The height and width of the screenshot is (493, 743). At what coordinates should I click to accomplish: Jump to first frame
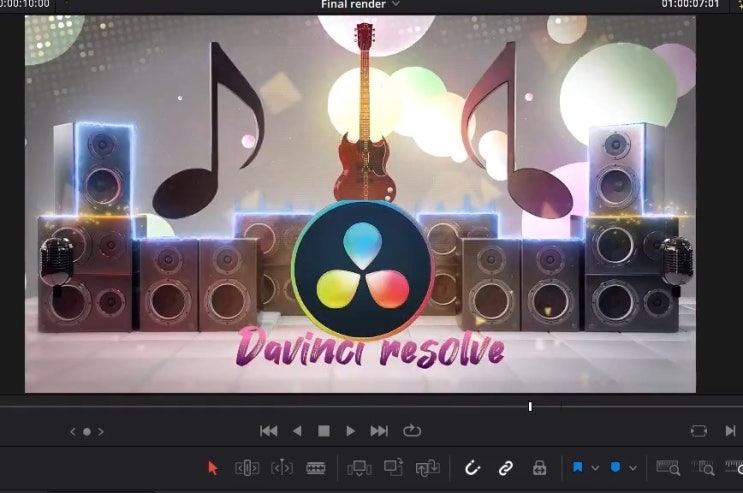click(x=269, y=431)
